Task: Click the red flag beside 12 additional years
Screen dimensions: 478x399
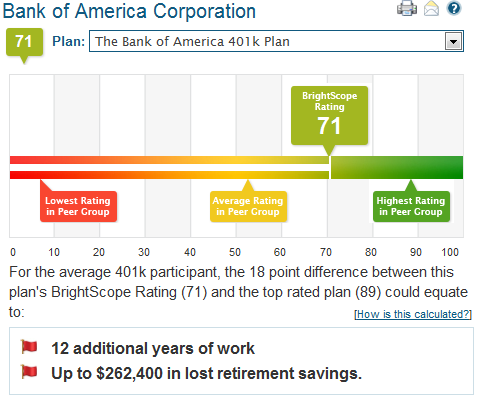Action: point(29,347)
